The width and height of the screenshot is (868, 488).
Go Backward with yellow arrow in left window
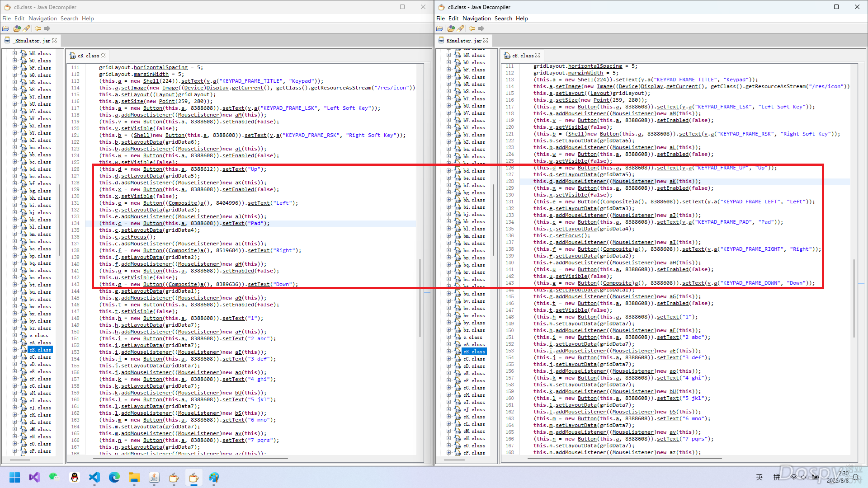pos(38,28)
